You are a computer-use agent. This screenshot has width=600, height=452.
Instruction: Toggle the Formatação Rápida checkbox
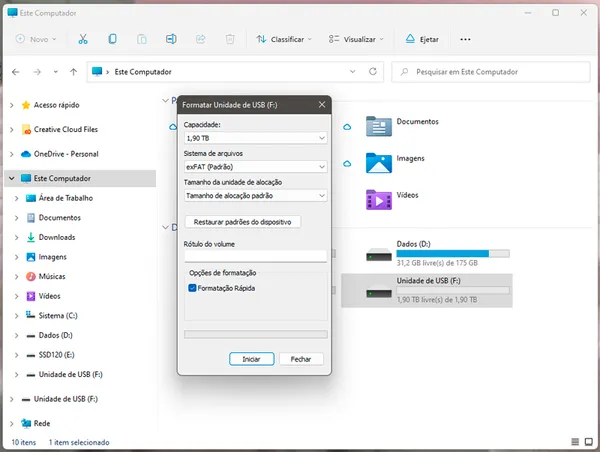(193, 288)
